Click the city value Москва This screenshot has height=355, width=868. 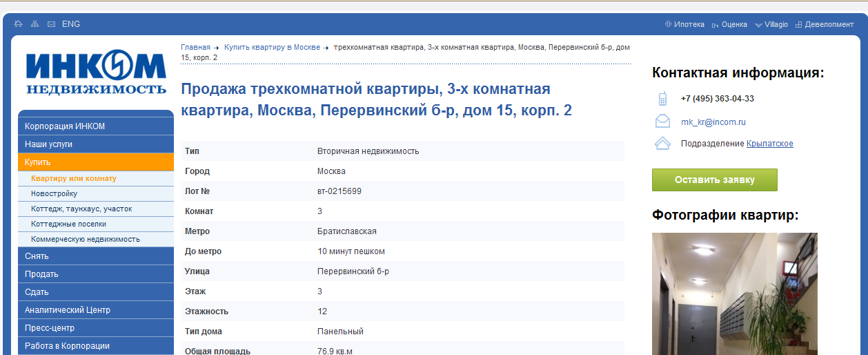[332, 171]
